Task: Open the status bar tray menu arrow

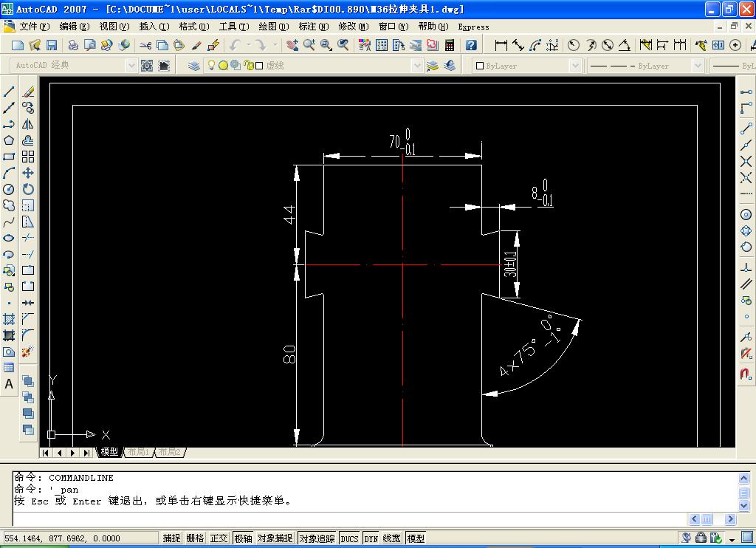Action: [x=732, y=539]
